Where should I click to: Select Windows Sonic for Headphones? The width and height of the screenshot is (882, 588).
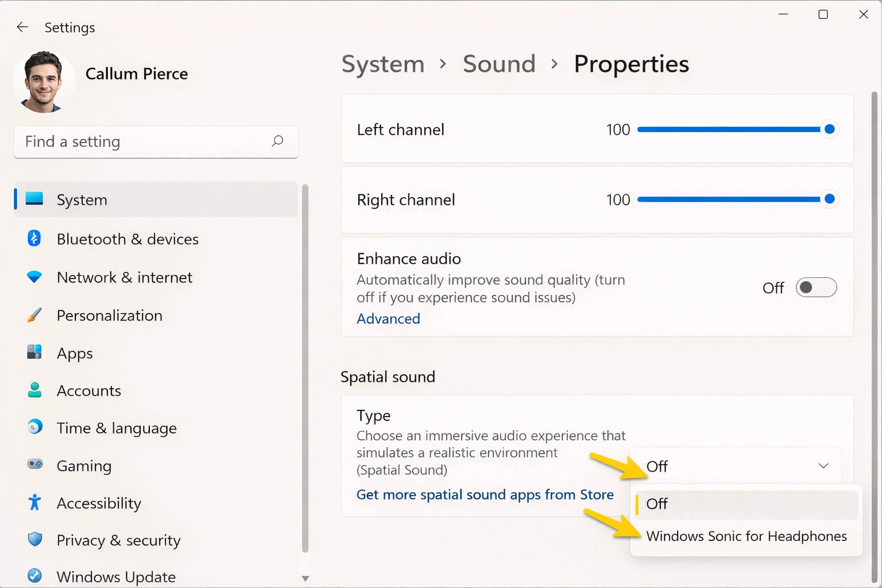point(746,536)
